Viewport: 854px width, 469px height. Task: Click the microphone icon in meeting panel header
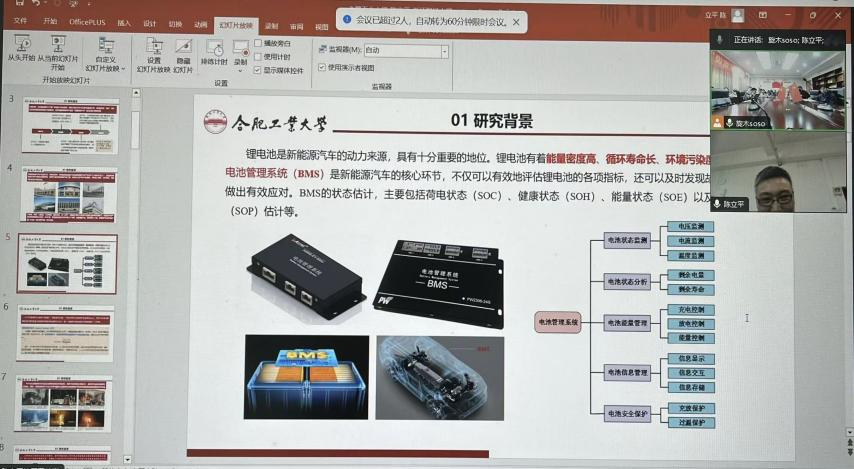tap(719, 39)
